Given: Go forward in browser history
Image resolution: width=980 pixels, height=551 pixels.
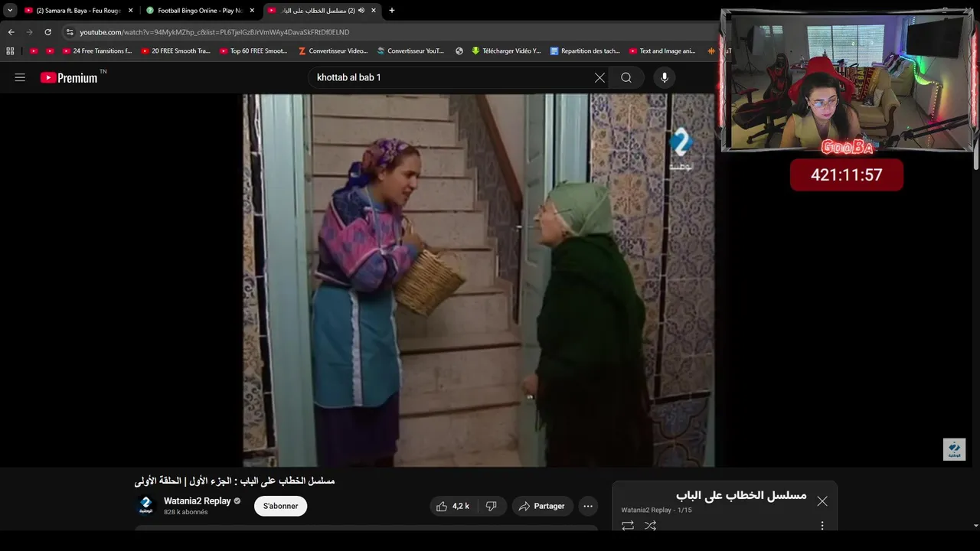Looking at the screenshot, I should (x=29, y=32).
